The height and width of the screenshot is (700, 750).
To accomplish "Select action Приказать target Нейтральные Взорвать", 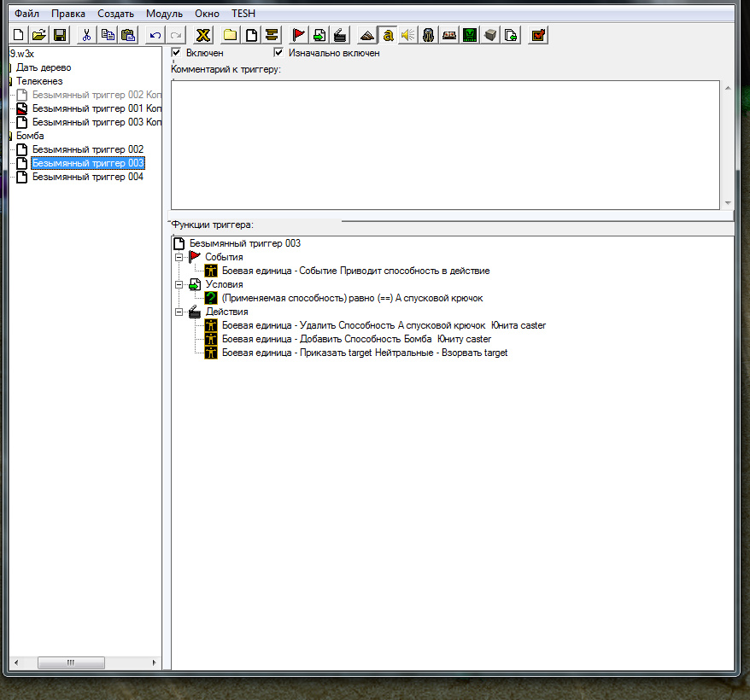I will point(365,353).
